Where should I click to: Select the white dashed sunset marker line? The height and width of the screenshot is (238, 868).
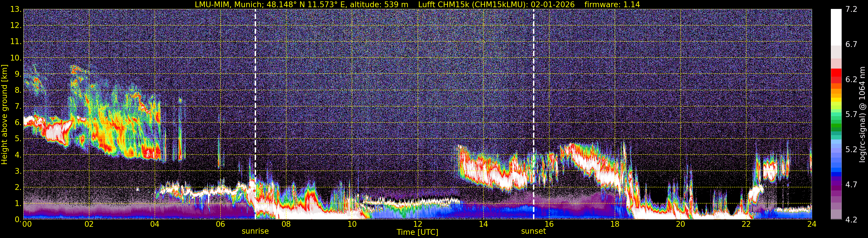coord(534,114)
